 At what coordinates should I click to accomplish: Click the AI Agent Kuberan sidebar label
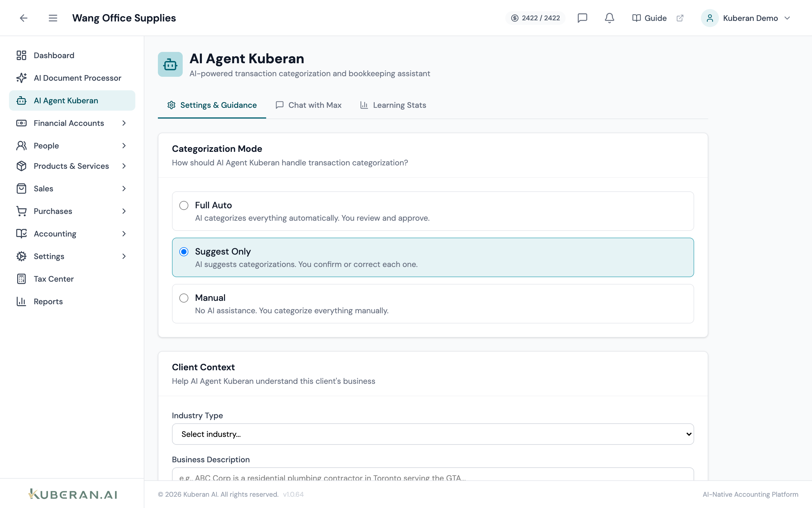[x=66, y=100]
